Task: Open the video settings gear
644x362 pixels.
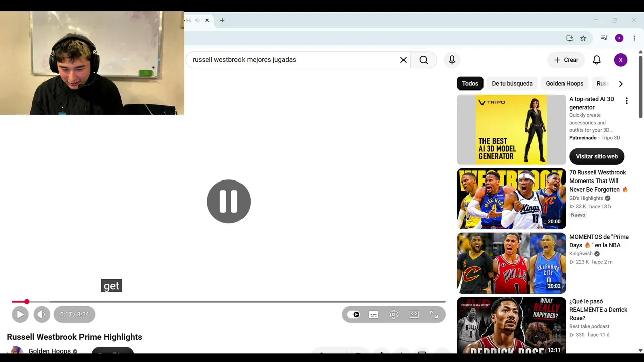Action: 393,314
